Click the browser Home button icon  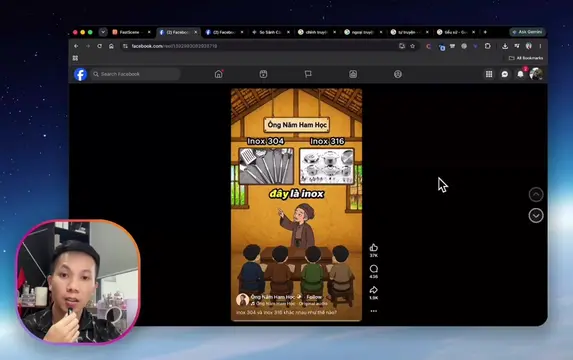(111, 46)
